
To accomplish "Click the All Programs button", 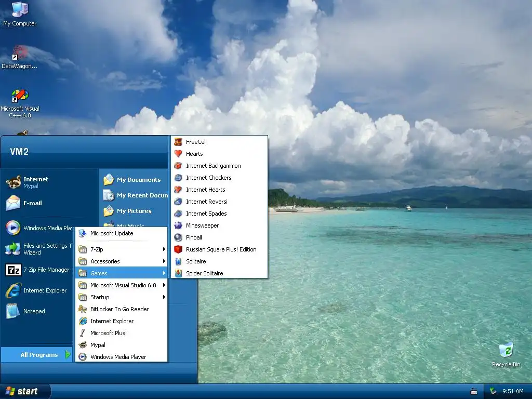I will coord(37,354).
